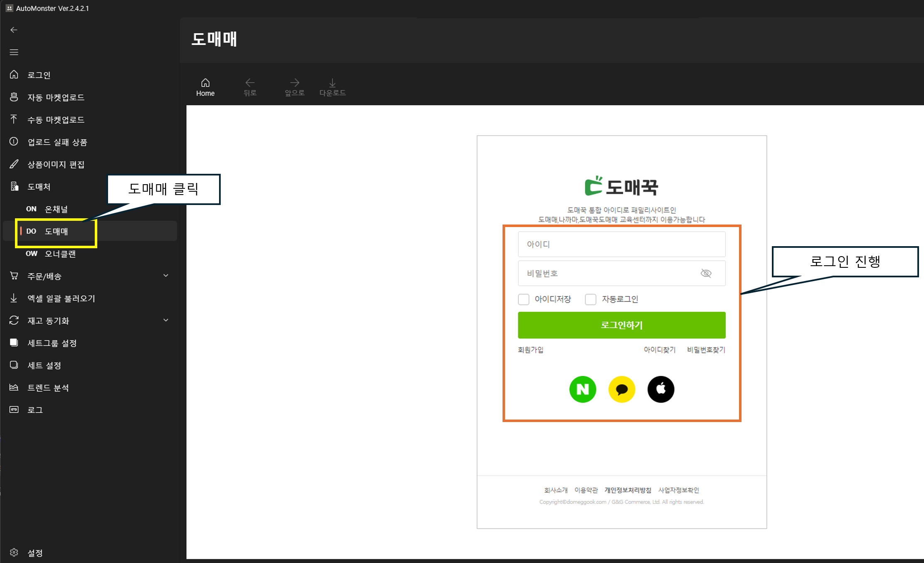This screenshot has width=924, height=563.
Task: Open 자동 마켓업로드 menu item
Action: click(56, 97)
